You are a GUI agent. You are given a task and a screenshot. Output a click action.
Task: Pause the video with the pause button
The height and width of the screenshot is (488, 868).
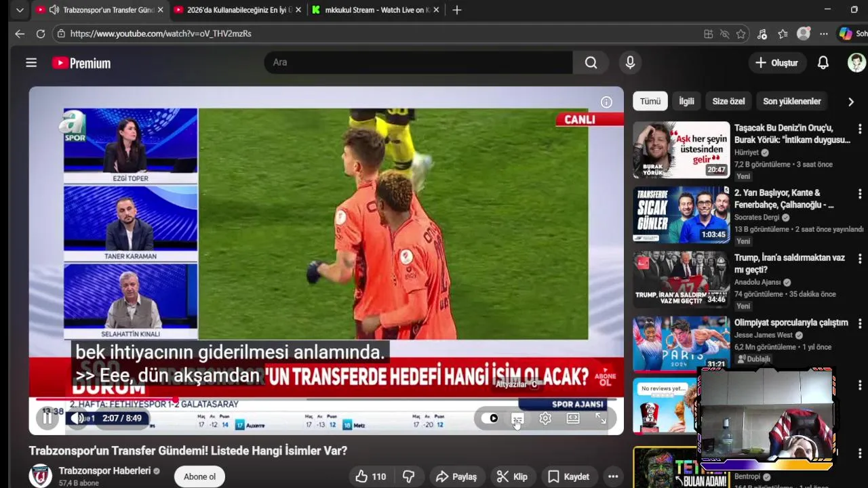47,418
